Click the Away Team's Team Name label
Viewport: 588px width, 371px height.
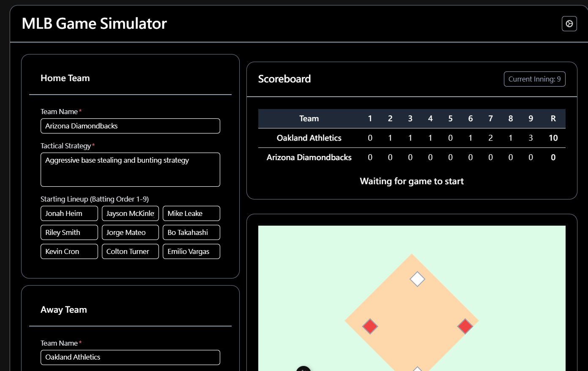coord(59,343)
